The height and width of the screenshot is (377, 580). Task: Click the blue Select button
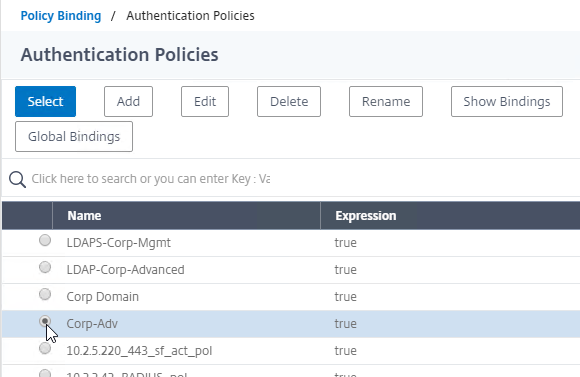click(x=45, y=101)
